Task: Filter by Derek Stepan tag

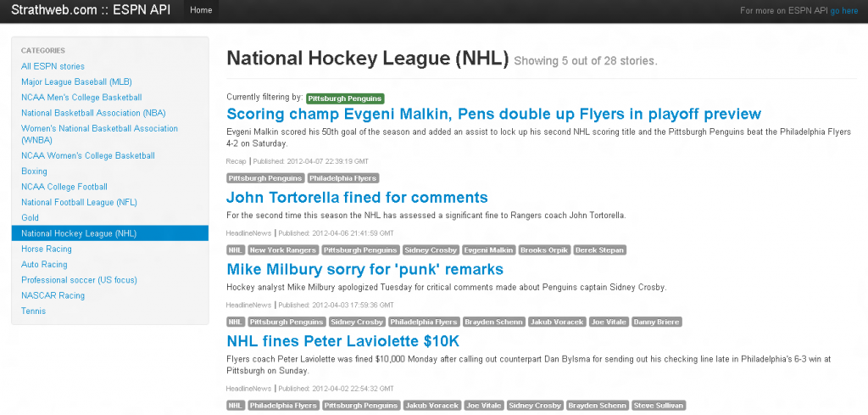Action: tap(599, 250)
